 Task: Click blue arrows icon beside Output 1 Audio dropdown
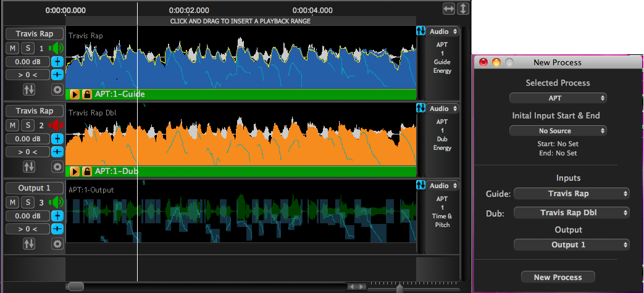click(x=422, y=186)
